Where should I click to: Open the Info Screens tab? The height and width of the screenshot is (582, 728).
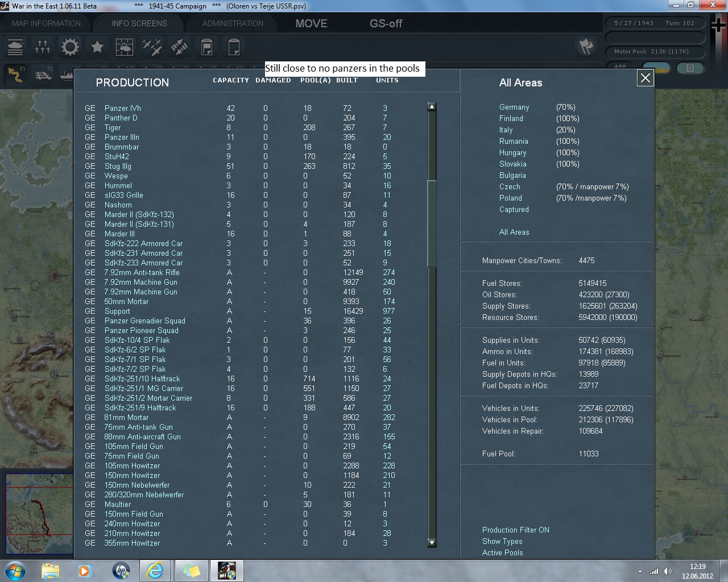coord(139,23)
